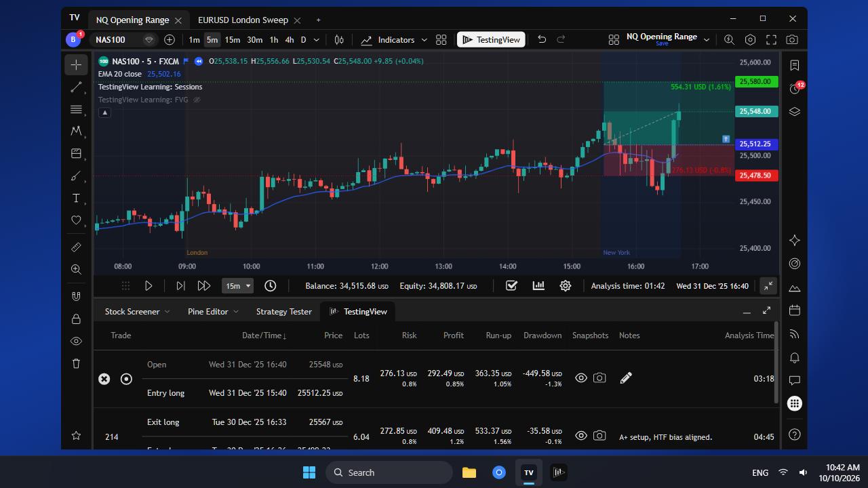Pick the ruler measure tool
Image resolution: width=868 pixels, height=488 pixels.
(x=76, y=247)
